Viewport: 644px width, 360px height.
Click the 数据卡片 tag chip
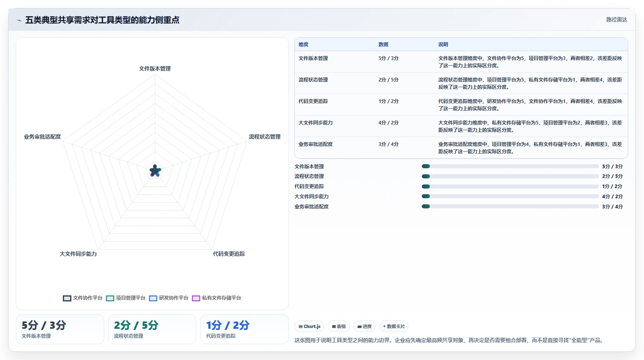point(394,326)
